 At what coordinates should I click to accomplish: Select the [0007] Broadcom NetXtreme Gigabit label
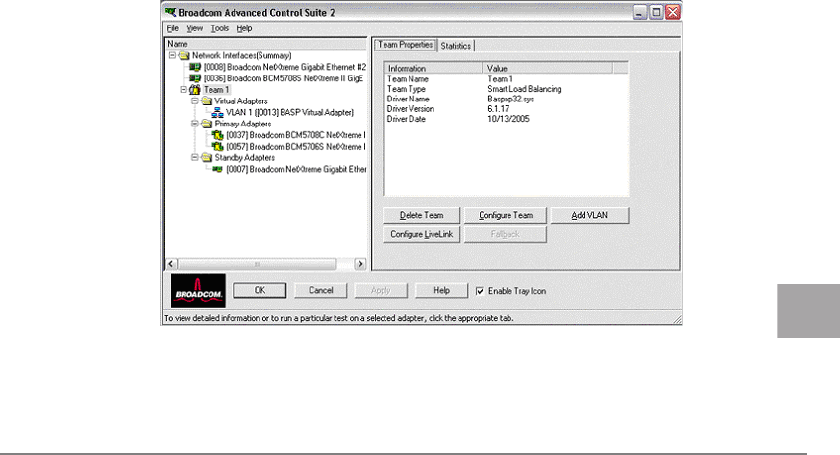pos(296,169)
